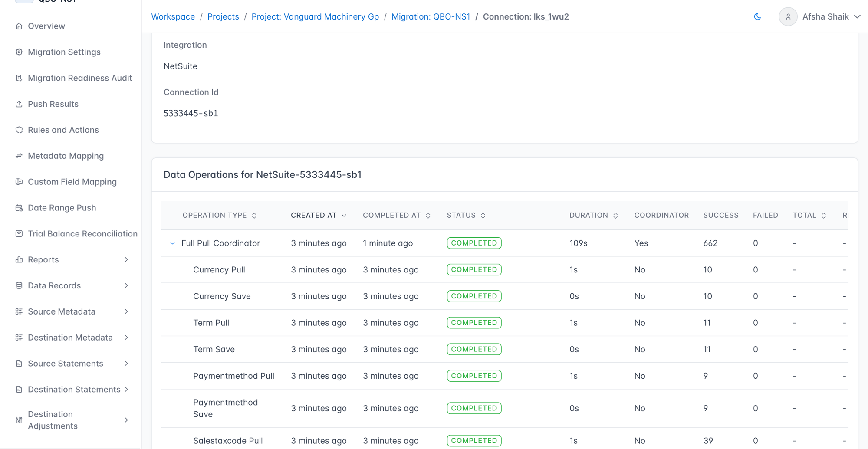Click the Metadata Mapping arrows icon

(x=19, y=156)
